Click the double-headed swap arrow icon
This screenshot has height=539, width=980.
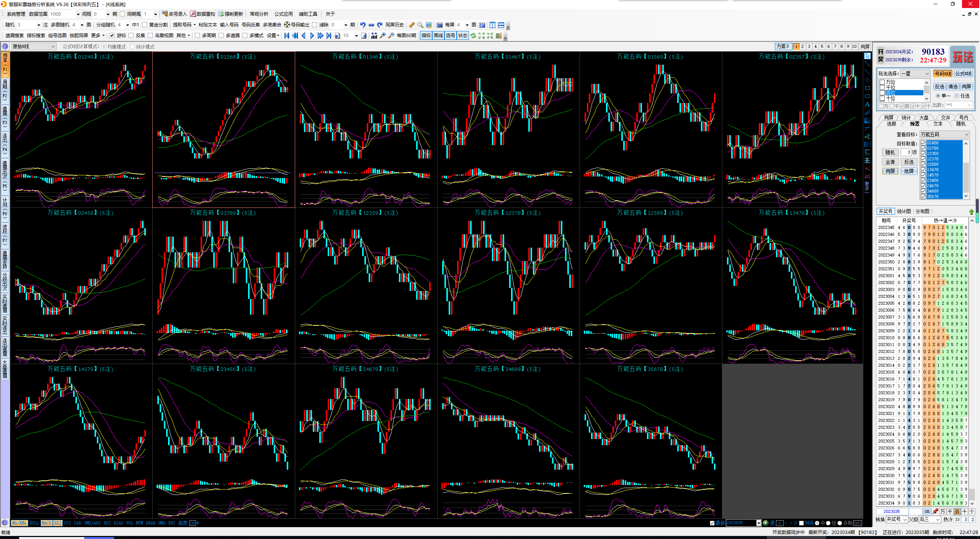(x=371, y=24)
